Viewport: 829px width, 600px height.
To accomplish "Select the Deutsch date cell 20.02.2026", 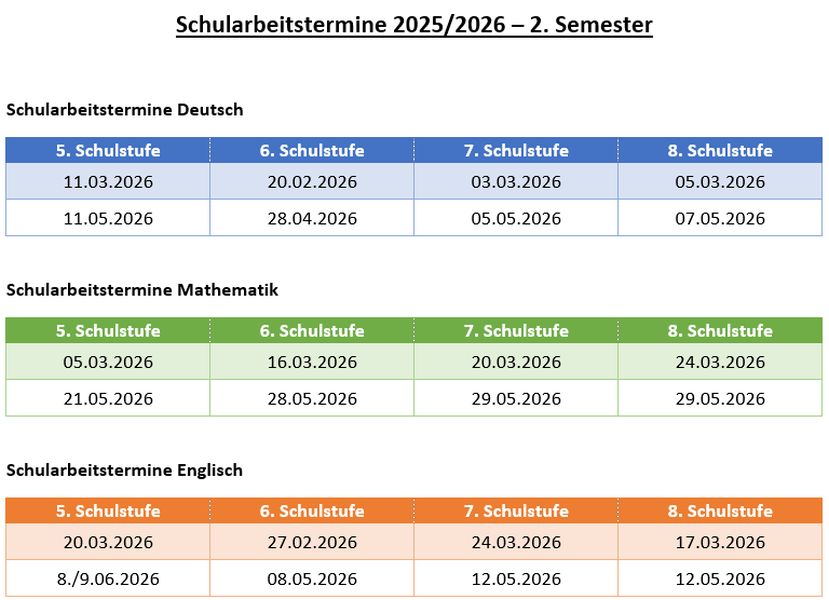I will (312, 181).
